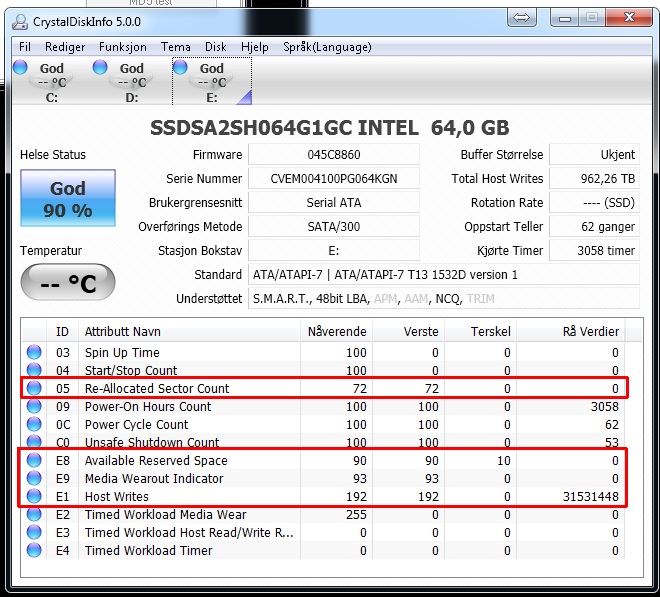Click status orb of Spin Up Time row
660x597 pixels.
point(34,352)
